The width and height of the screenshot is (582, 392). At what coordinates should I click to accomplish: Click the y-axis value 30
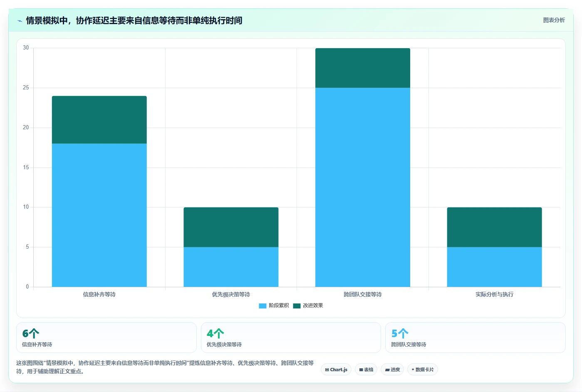coord(26,48)
